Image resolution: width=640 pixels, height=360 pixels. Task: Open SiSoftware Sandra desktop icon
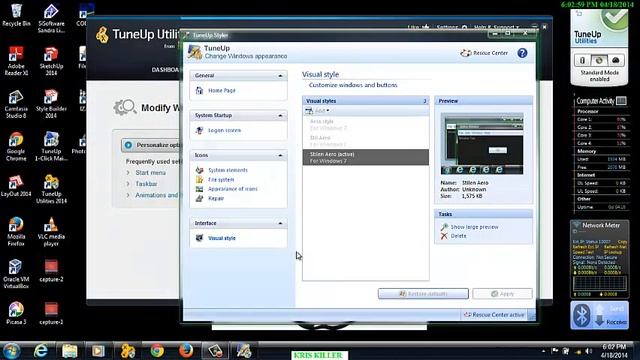(51, 18)
